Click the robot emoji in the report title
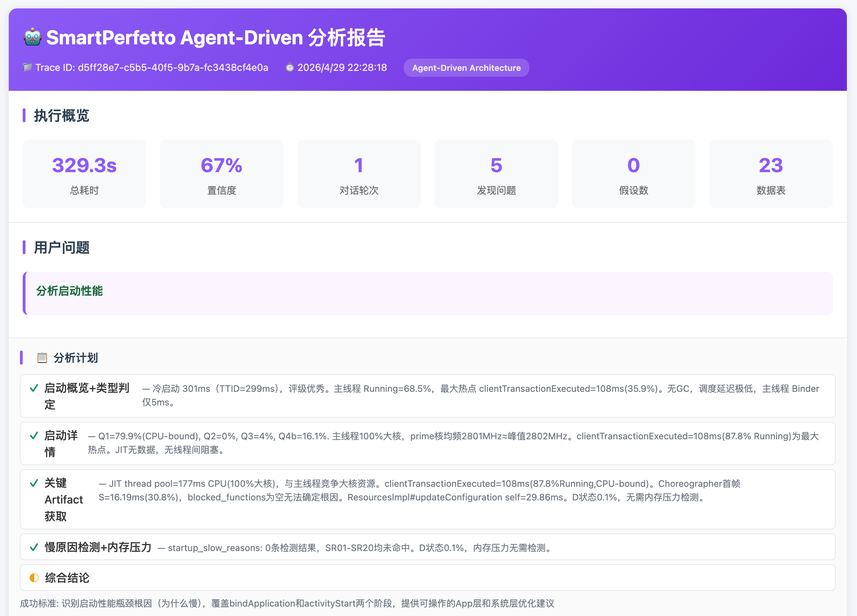The width and height of the screenshot is (857, 616). tap(32, 37)
